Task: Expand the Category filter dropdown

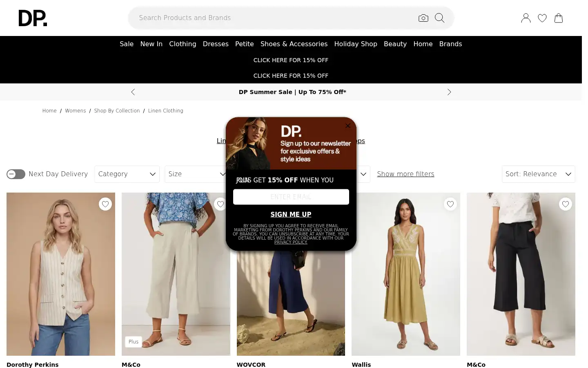Action: point(127,174)
